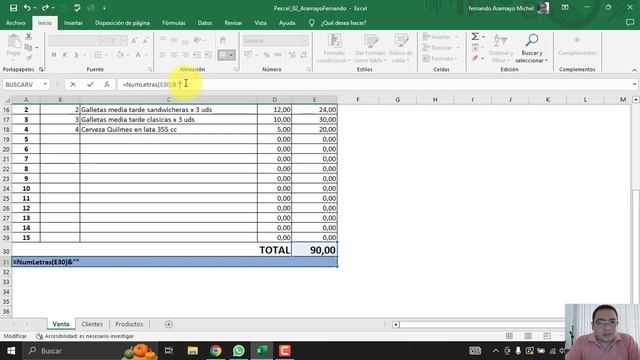Select the TOTAL cell showing 90,00
The height and width of the screenshot is (360, 640).
315,250
